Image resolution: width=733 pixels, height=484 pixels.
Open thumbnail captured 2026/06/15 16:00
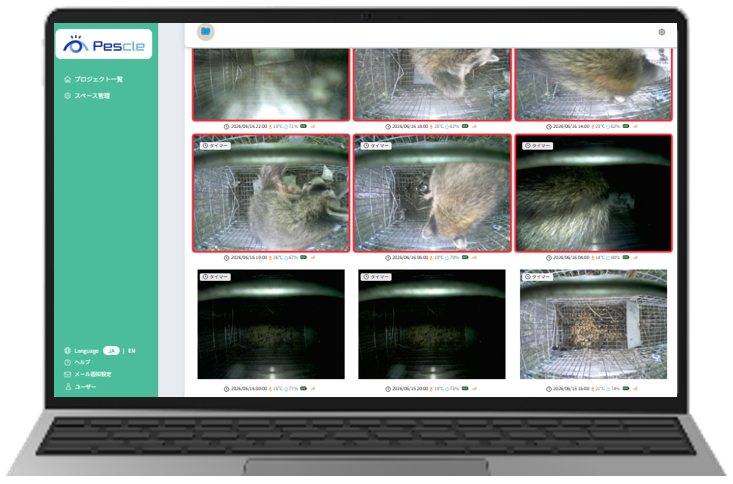(594, 324)
